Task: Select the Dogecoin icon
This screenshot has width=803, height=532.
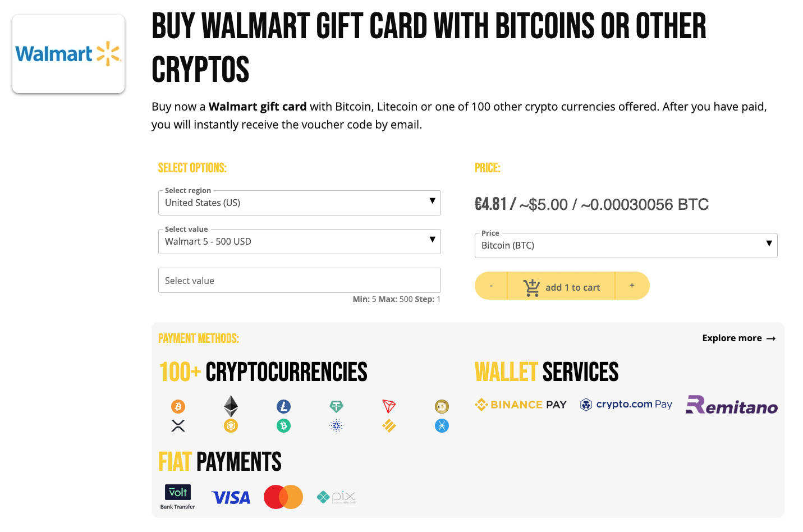Action: pos(442,406)
